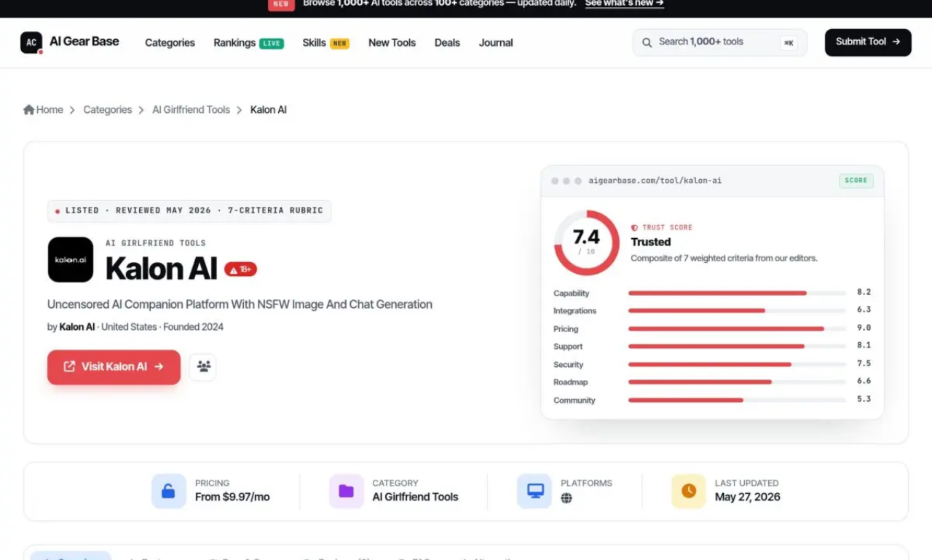Viewport: 932px width, 560px height.
Task: Open the Categories menu in the top navigation
Action: point(170,43)
